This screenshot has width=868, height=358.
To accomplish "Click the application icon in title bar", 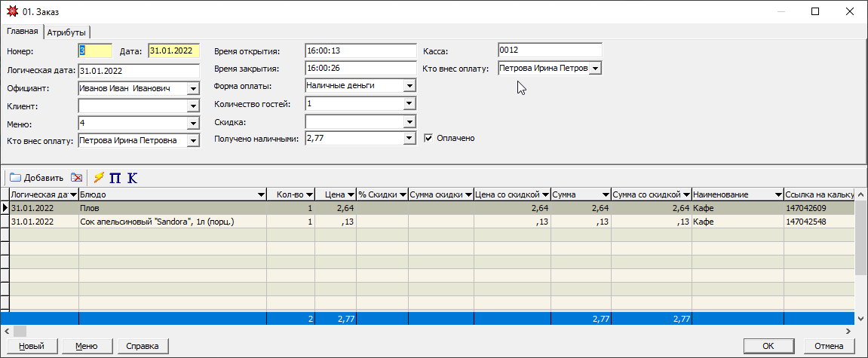I will coord(11,11).
